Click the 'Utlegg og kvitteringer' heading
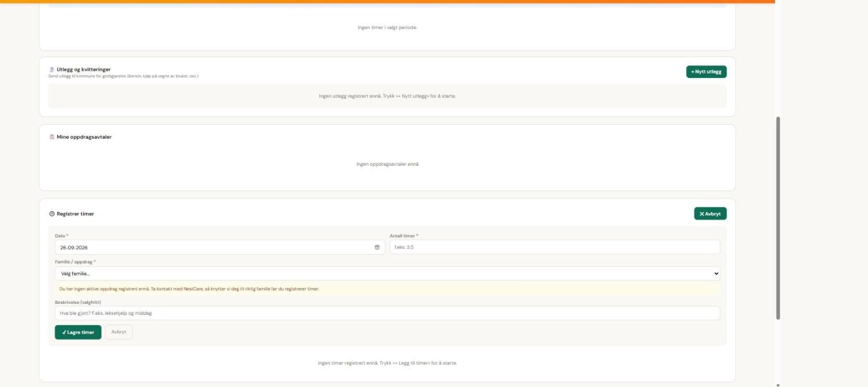 point(84,69)
